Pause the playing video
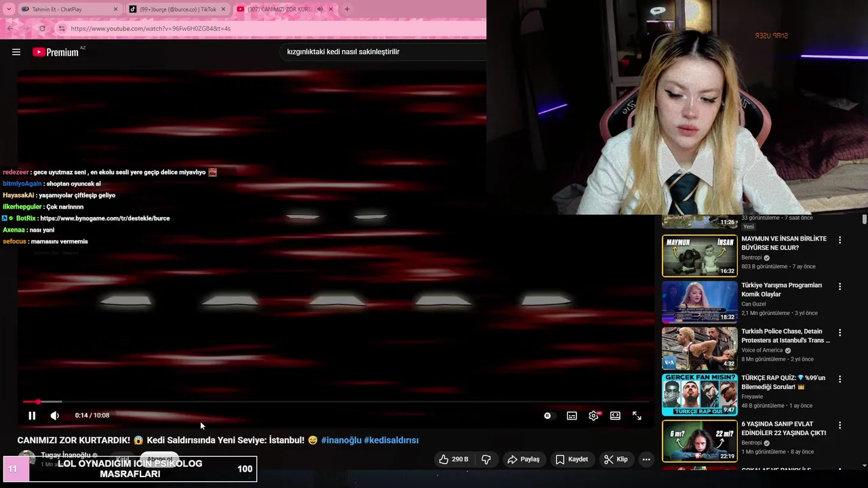The image size is (868, 488). [32, 415]
